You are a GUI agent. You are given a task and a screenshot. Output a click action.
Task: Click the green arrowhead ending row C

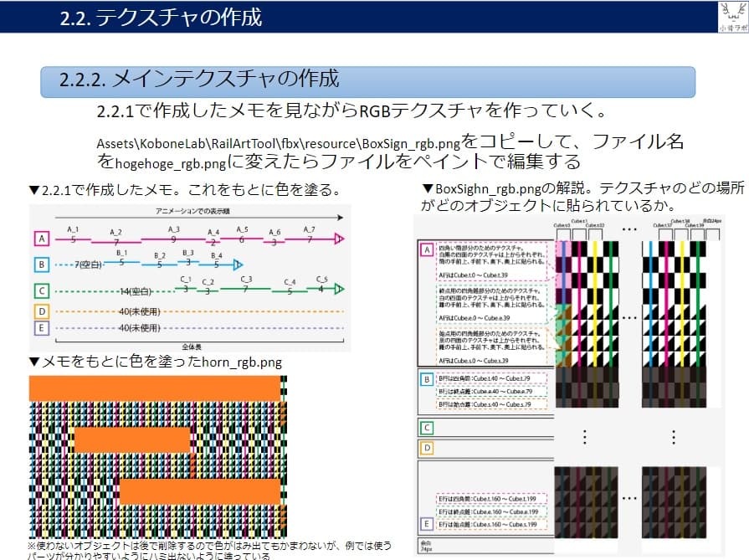click(338, 288)
